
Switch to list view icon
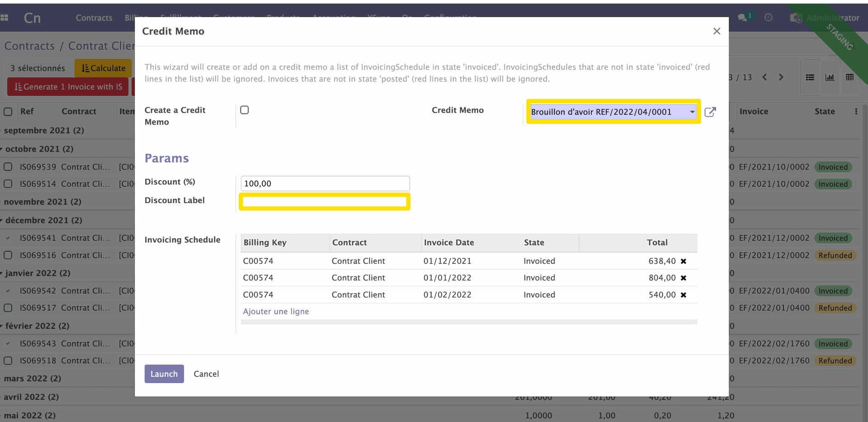810,77
